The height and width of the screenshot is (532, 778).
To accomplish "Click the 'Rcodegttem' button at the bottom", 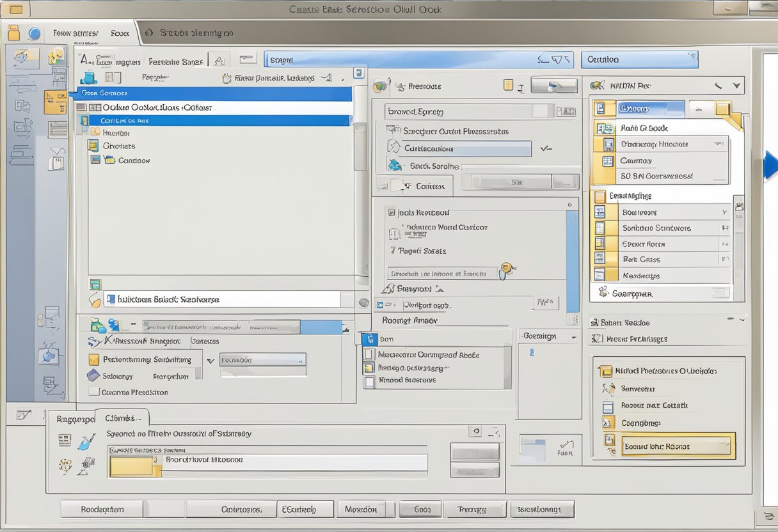I will pos(102,510).
